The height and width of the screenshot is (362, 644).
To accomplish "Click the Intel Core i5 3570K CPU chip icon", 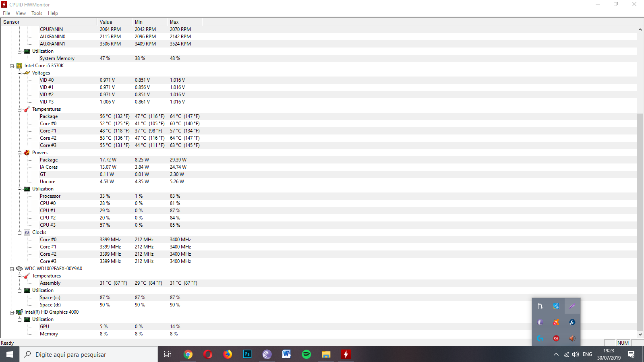I will tap(19, 66).
